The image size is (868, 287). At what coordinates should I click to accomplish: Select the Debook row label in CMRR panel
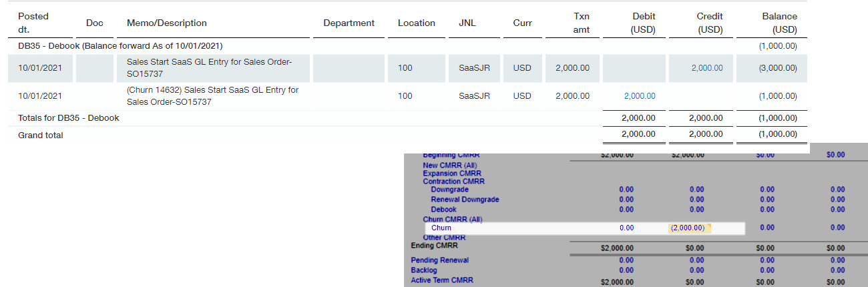[x=443, y=210]
